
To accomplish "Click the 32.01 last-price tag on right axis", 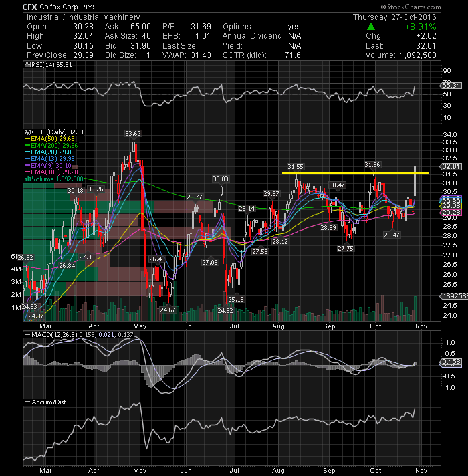I will [x=451, y=166].
